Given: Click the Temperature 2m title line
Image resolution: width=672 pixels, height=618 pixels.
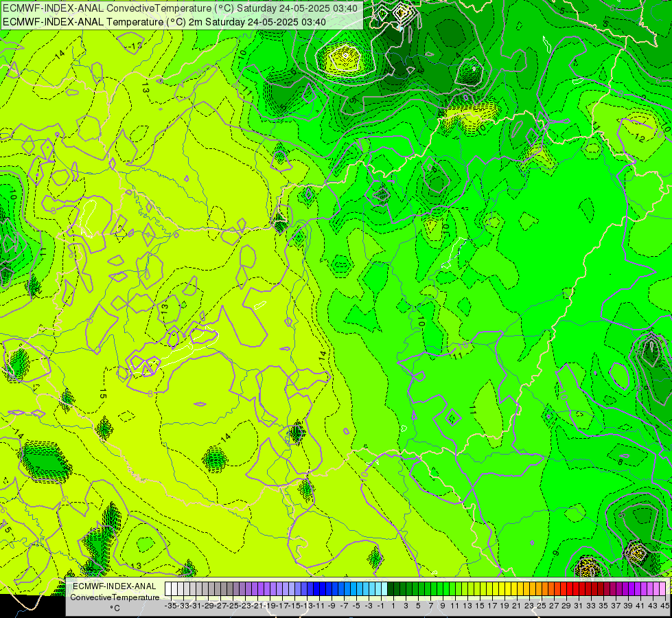Looking at the screenshot, I should [164, 22].
